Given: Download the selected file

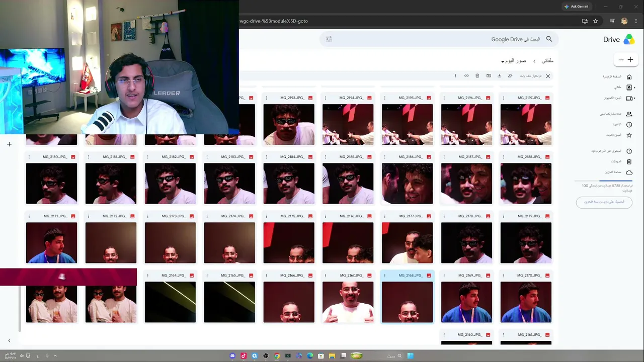Looking at the screenshot, I should point(499,76).
